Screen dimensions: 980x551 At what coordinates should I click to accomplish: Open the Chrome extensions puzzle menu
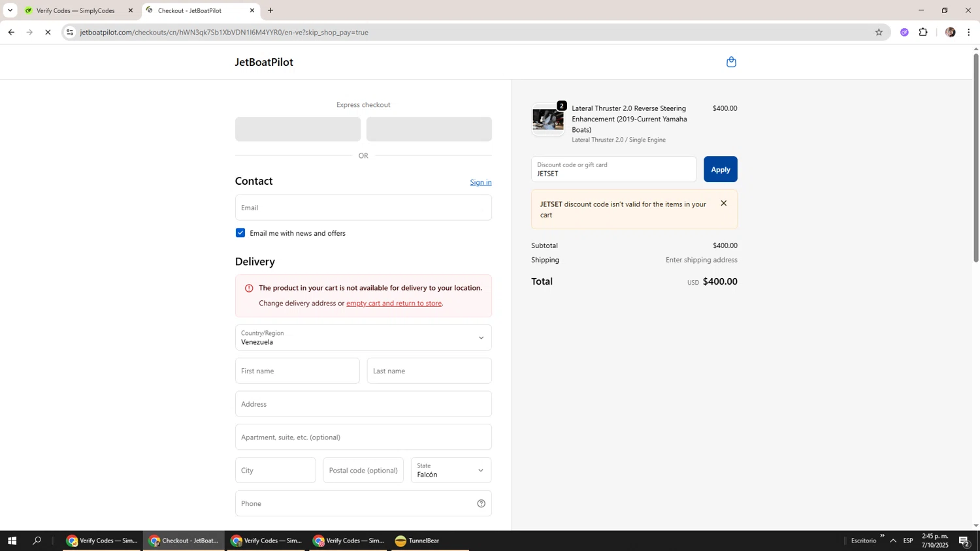pos(923,32)
